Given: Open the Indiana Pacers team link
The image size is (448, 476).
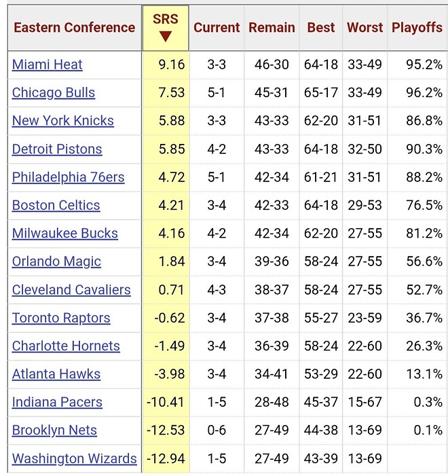Looking at the screenshot, I should pos(57,402).
